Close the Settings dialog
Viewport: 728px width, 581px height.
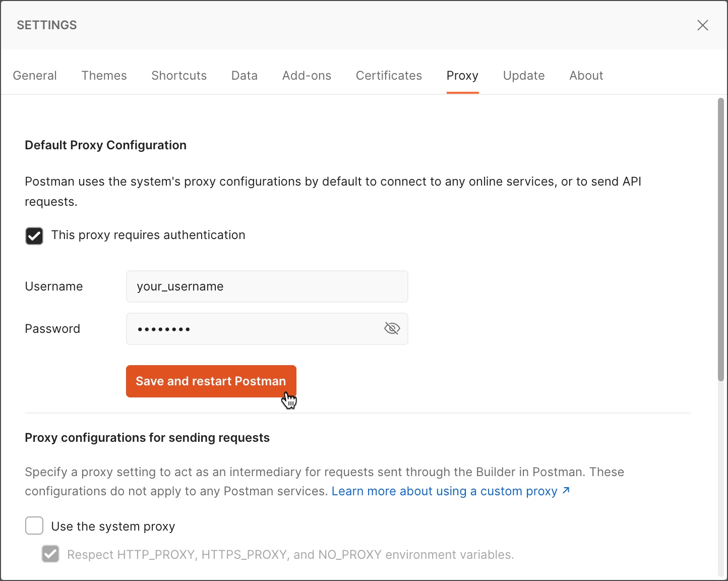click(703, 25)
